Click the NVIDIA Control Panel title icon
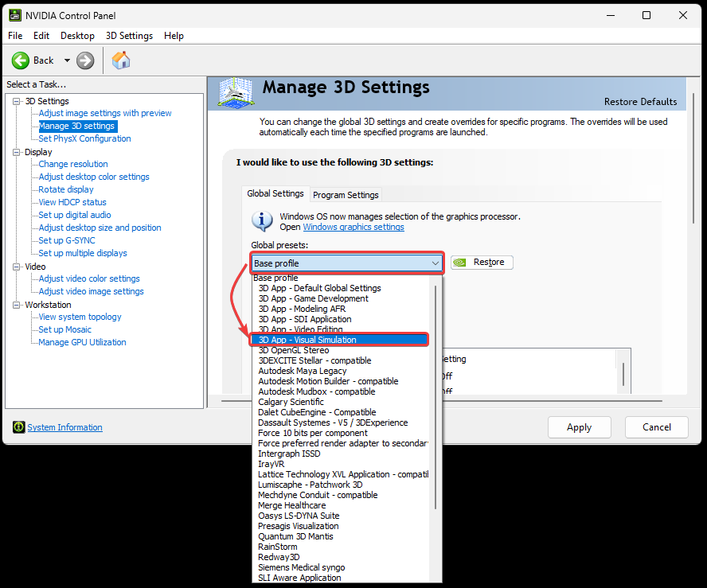 pyautogui.click(x=15, y=15)
